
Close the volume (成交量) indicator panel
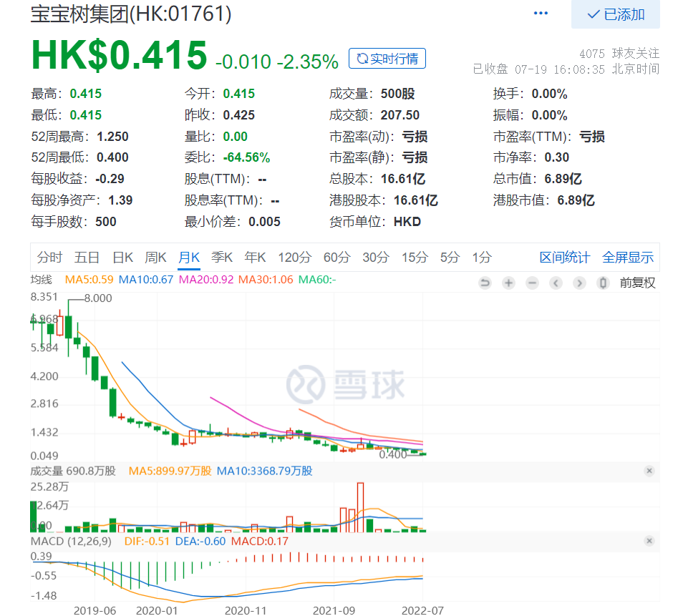649,471
